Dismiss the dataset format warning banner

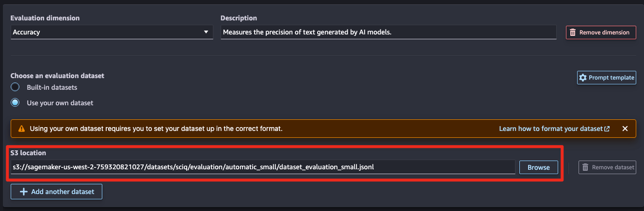click(x=625, y=129)
